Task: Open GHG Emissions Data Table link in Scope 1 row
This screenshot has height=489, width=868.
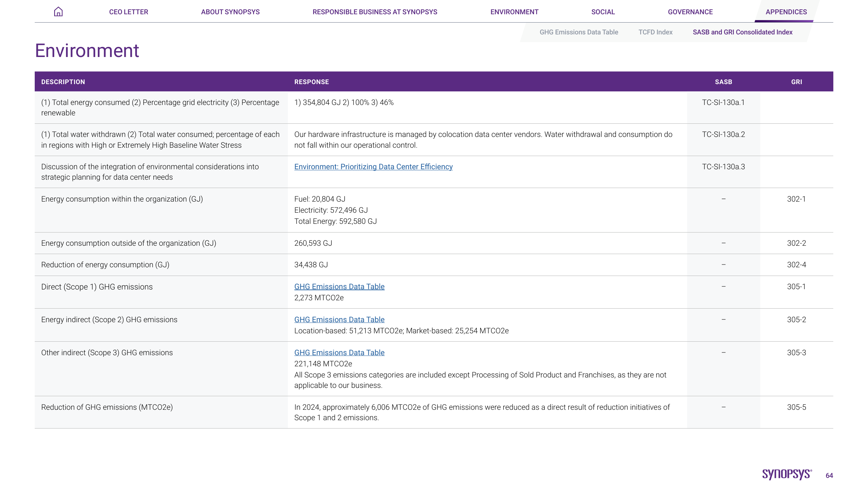Action: [x=340, y=287]
